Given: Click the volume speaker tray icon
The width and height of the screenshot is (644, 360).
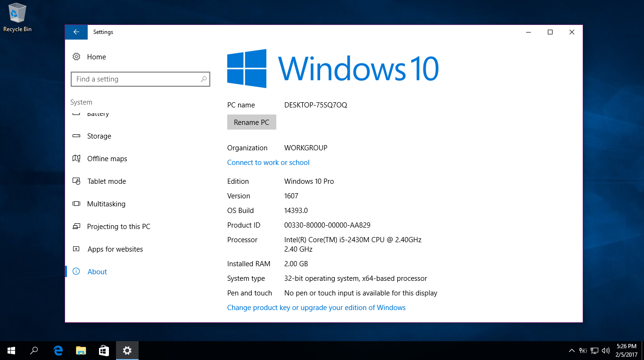Looking at the screenshot, I should [606, 351].
